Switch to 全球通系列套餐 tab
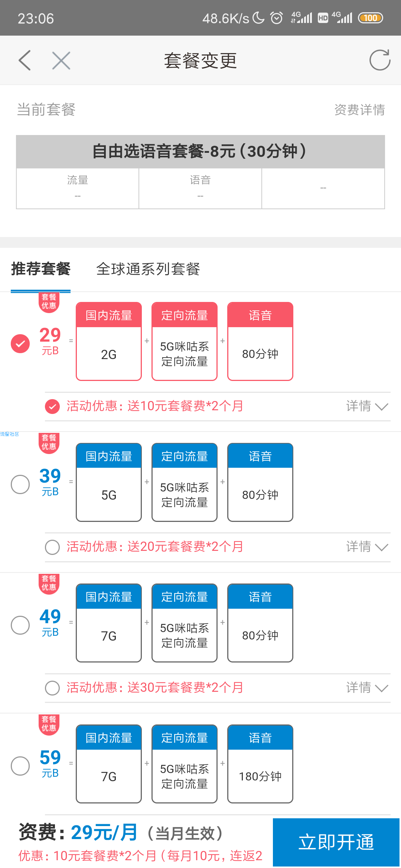The image size is (401, 868). click(x=148, y=269)
